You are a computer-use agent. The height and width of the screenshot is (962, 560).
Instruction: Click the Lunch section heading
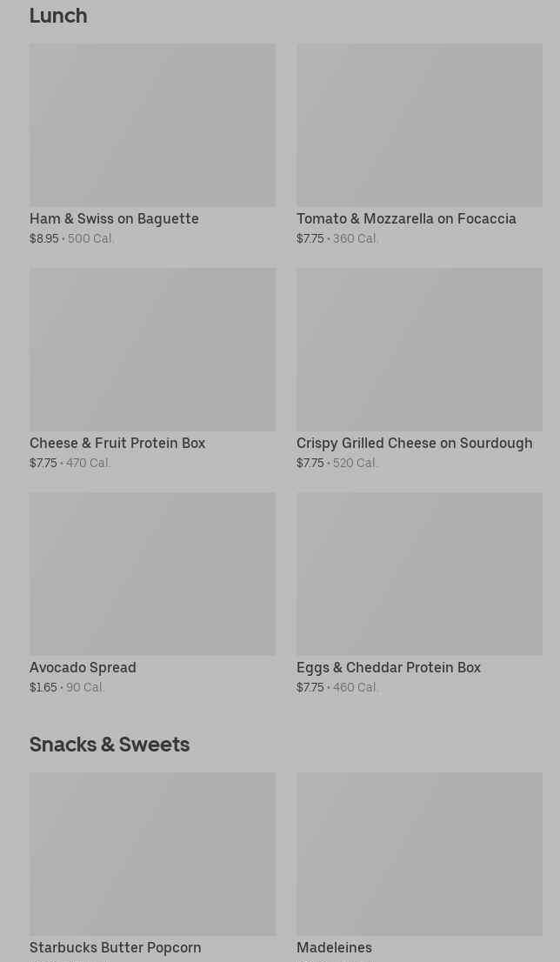click(x=58, y=16)
